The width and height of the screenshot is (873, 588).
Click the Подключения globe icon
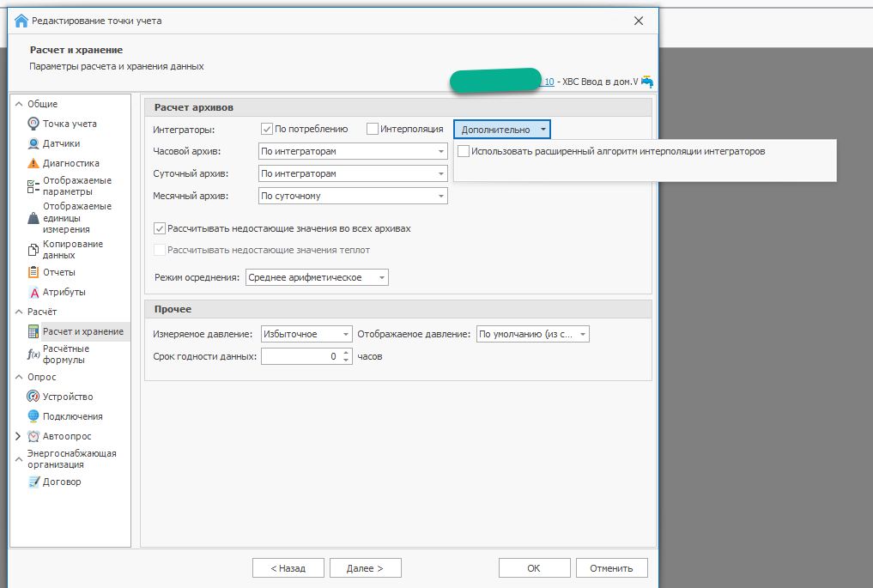[33, 416]
